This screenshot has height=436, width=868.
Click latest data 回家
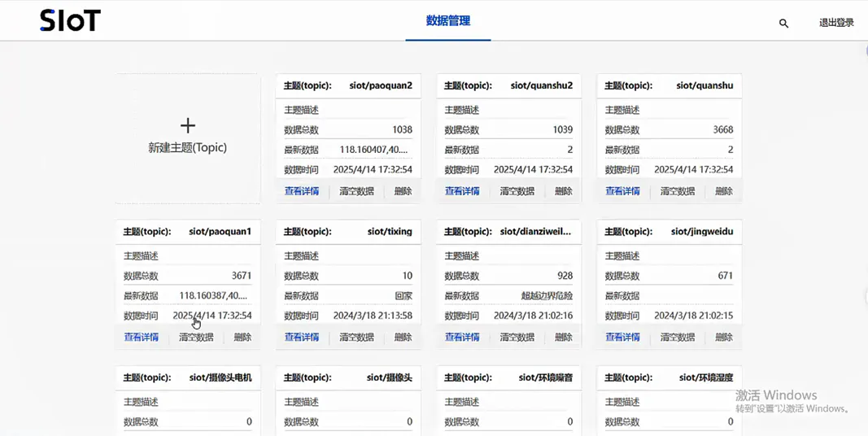[x=403, y=296]
